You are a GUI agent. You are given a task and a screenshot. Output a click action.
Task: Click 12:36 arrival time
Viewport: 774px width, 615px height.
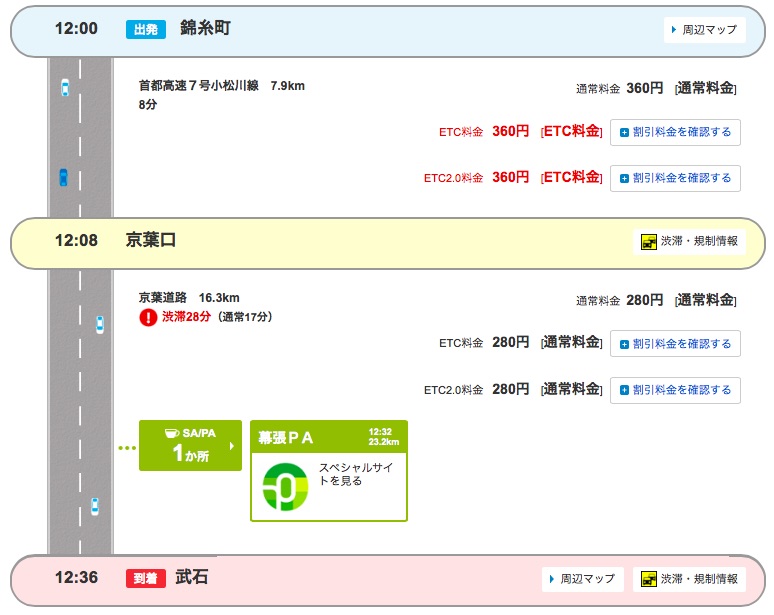click(x=77, y=577)
